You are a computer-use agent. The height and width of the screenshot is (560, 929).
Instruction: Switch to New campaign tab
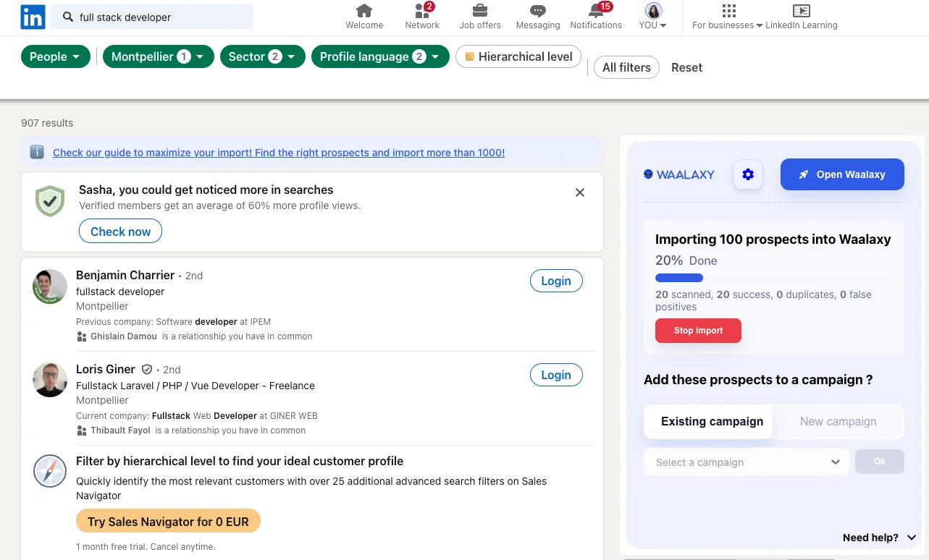(838, 421)
